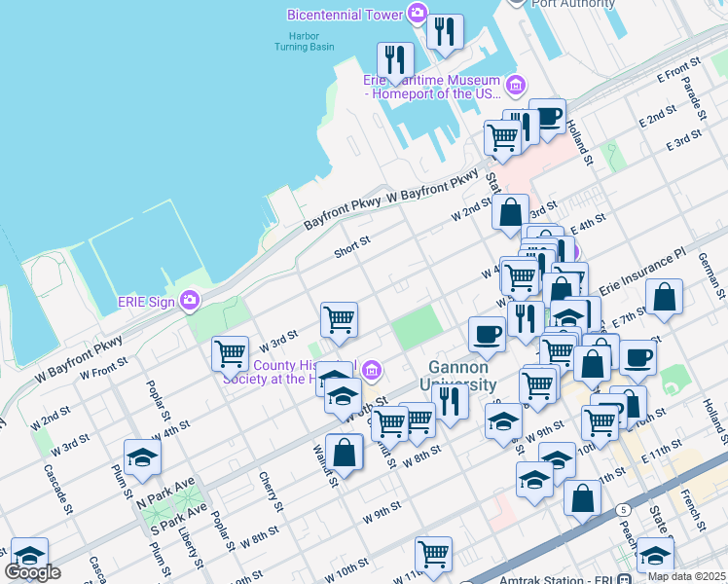Click the shopping bag marker on Walnut St
Image resolution: width=728 pixels, height=584 pixels.
point(344,452)
